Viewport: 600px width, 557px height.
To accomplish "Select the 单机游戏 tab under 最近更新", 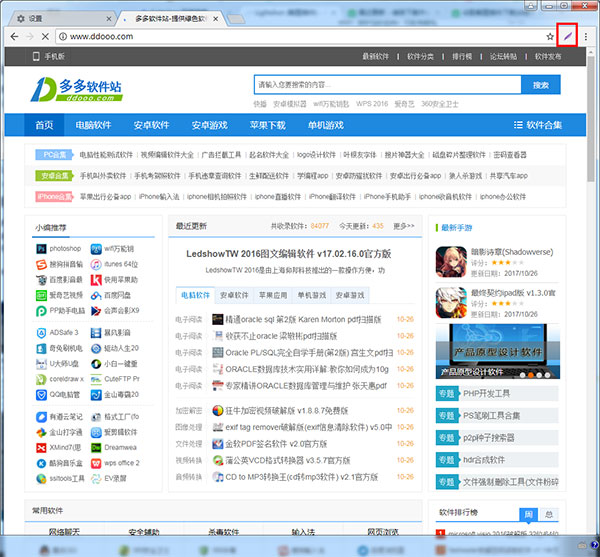I will click(x=311, y=295).
